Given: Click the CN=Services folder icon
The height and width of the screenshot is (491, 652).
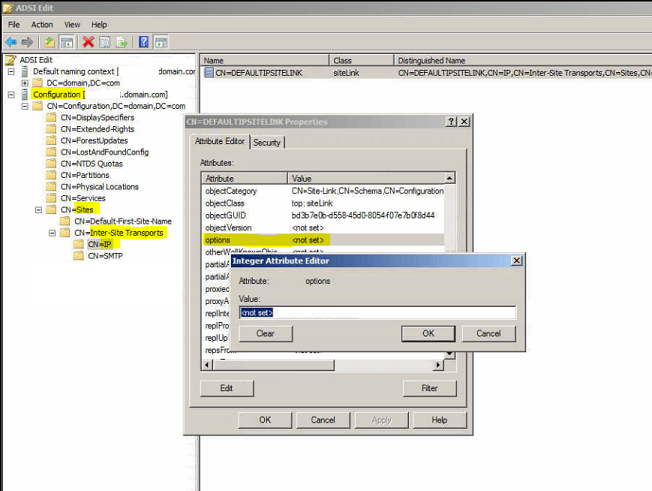Looking at the screenshot, I should point(51,198).
